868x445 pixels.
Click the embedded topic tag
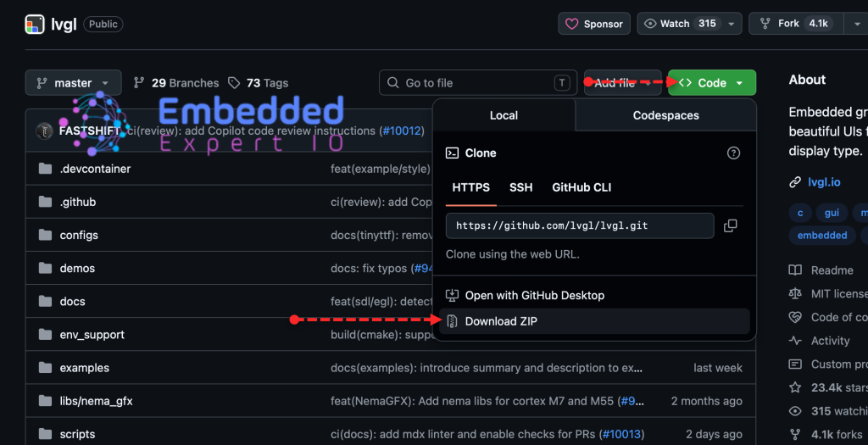coord(821,236)
